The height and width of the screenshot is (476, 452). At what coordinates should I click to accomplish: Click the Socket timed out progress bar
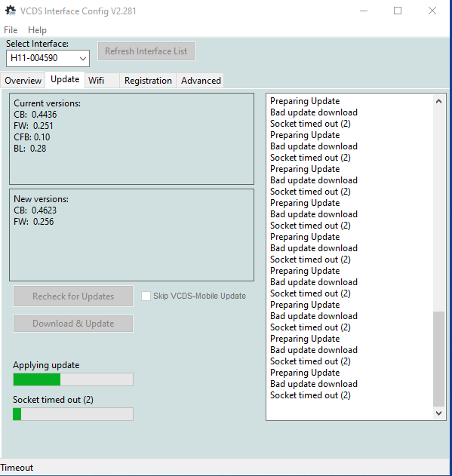[x=73, y=414]
